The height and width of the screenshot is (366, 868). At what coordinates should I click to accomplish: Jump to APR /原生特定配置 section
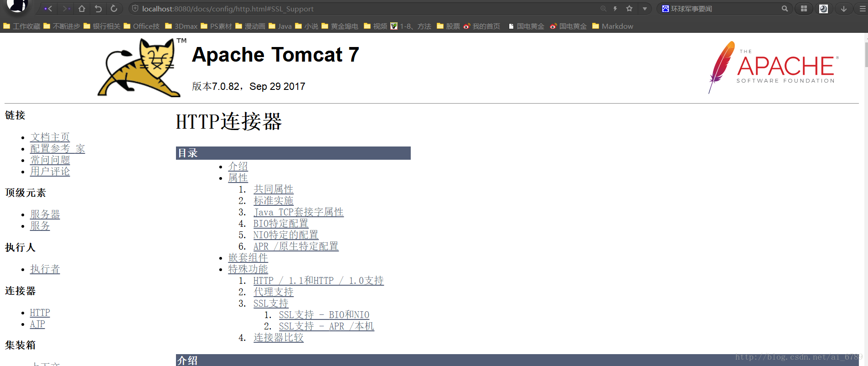[x=296, y=246]
